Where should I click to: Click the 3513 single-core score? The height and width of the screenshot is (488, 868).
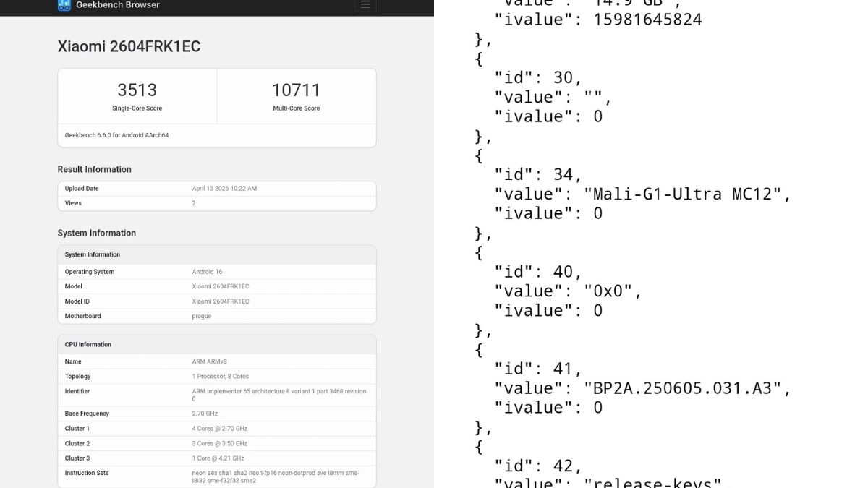[x=137, y=90]
